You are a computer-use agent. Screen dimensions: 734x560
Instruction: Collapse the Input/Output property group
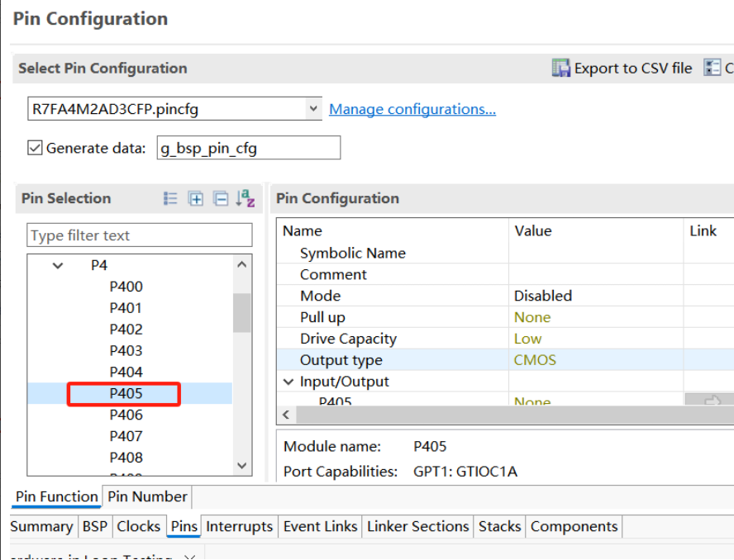(288, 382)
